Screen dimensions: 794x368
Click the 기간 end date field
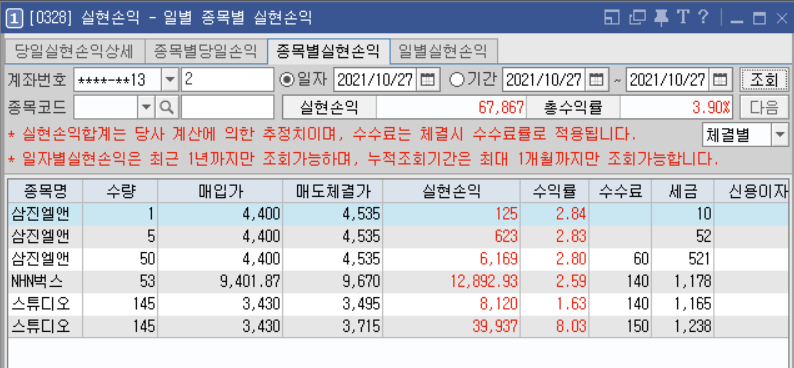[668, 79]
